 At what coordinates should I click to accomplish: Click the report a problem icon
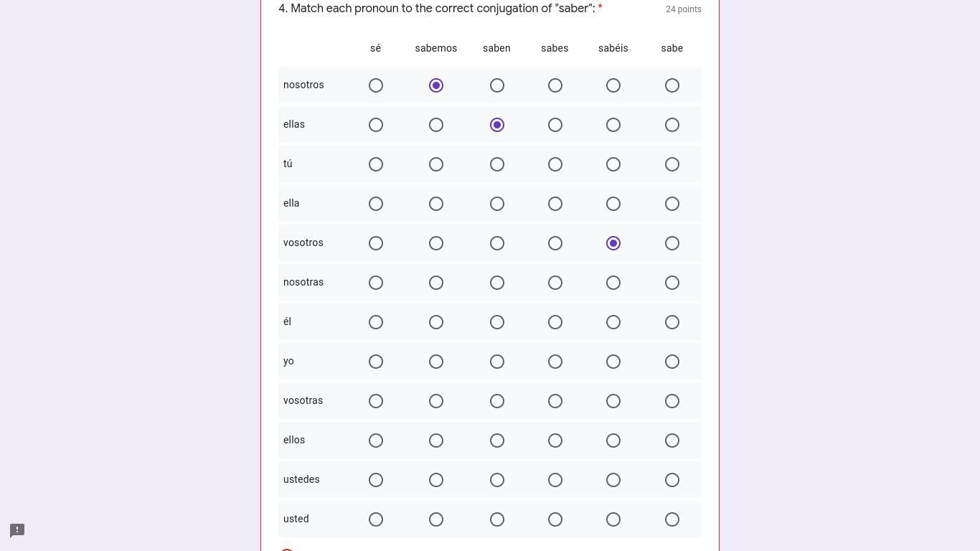17,531
